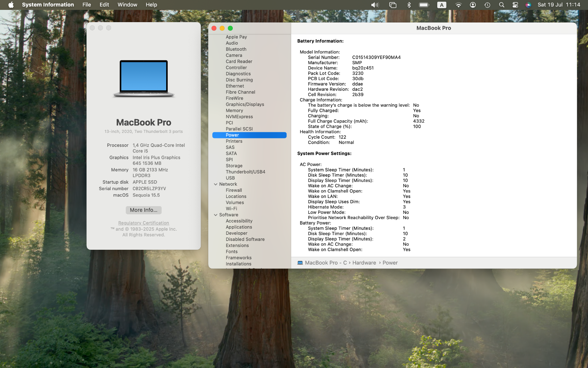This screenshot has width=588, height=368.
Task: Select Controller in the sidebar
Action: (236, 67)
